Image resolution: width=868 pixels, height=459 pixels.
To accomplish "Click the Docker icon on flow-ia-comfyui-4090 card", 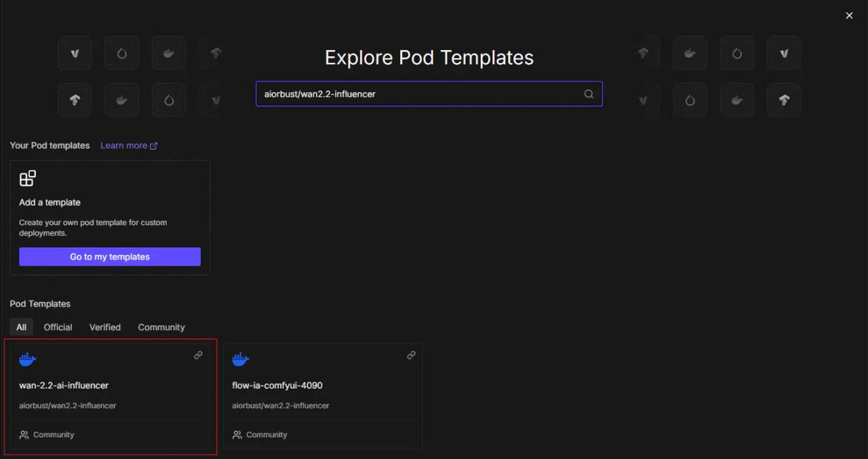I will coord(241,359).
